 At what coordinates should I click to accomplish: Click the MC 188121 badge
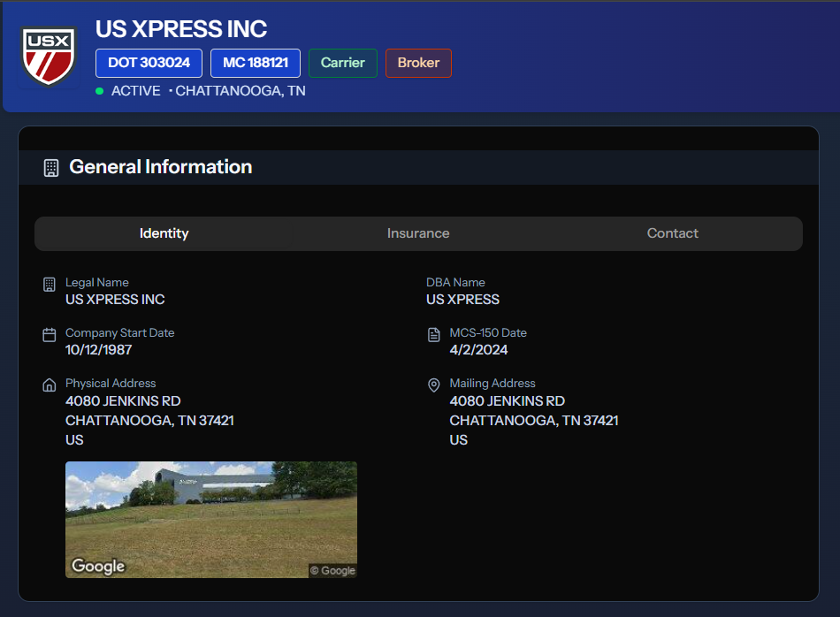pos(255,63)
